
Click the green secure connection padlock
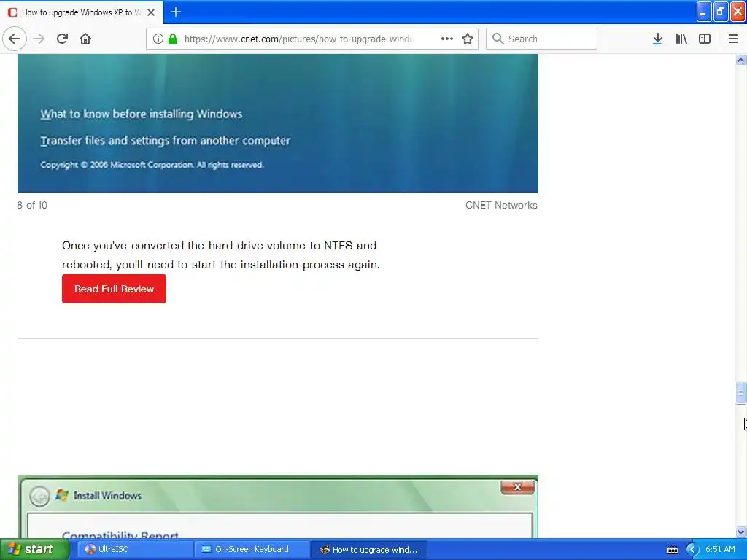pyautogui.click(x=173, y=39)
